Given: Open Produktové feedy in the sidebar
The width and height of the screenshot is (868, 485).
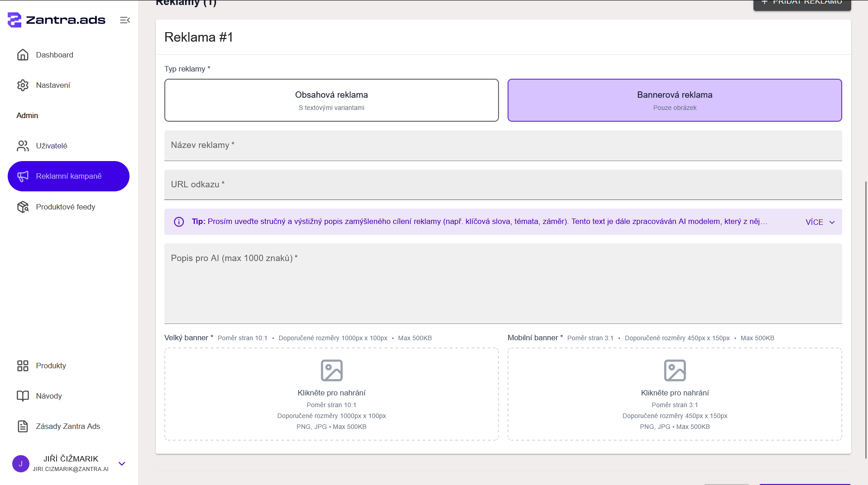Looking at the screenshot, I should tap(68, 207).
